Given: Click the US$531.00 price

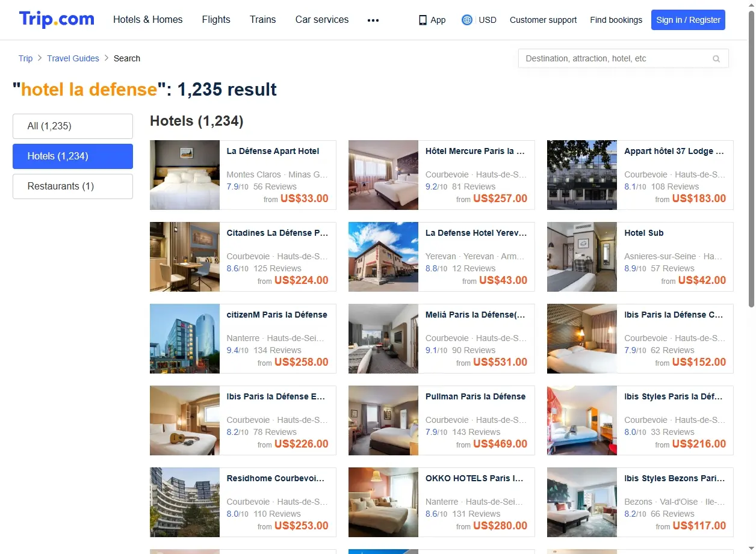Looking at the screenshot, I should click(500, 362).
